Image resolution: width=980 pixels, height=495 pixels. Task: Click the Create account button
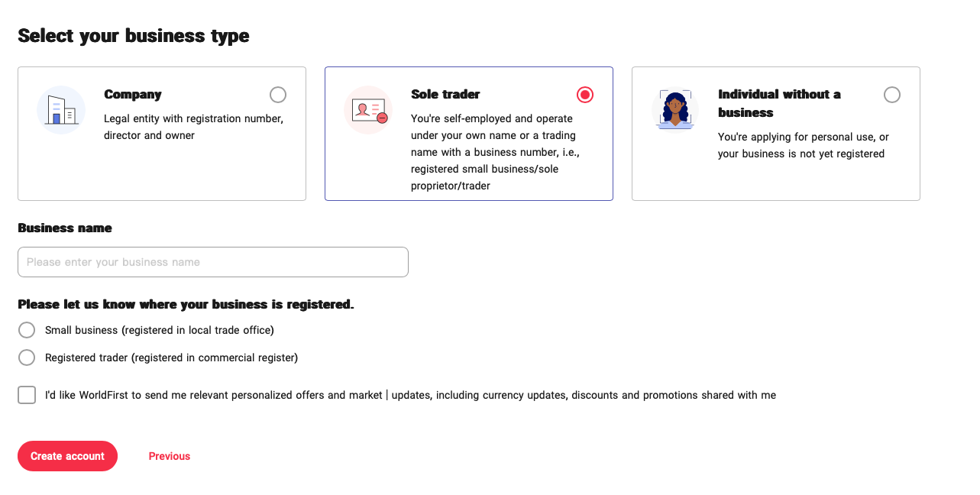click(67, 456)
